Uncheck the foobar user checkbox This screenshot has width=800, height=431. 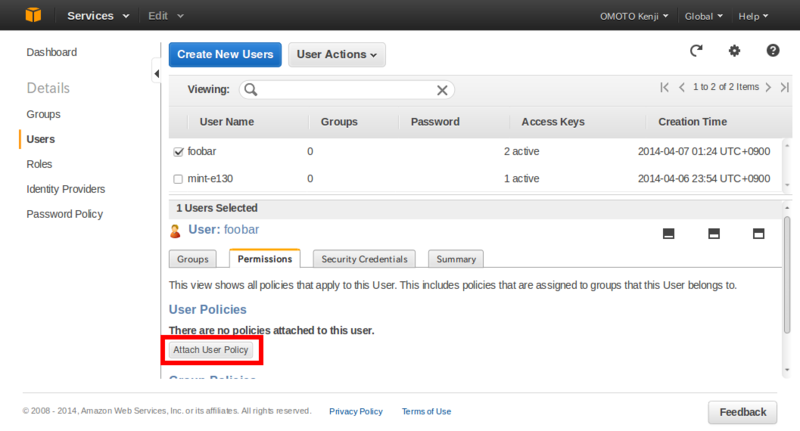[x=178, y=152]
